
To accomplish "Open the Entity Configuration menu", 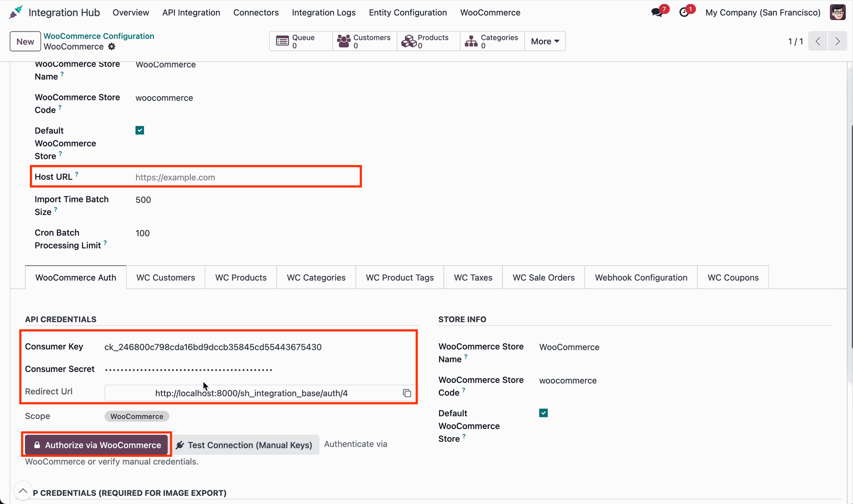I will coord(408,12).
